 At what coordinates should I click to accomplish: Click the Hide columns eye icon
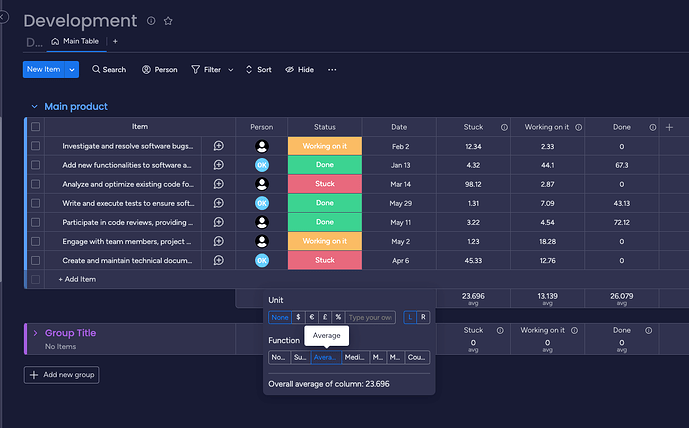[289, 69]
